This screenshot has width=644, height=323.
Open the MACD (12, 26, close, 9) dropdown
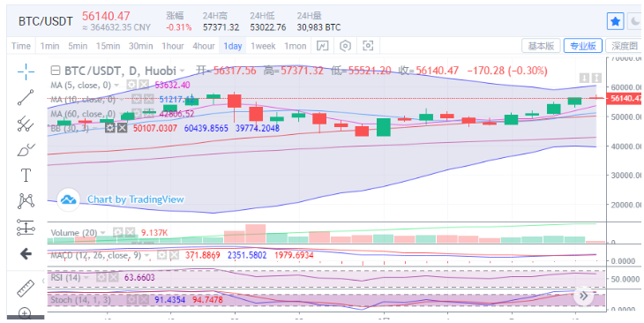pyautogui.click(x=147, y=256)
